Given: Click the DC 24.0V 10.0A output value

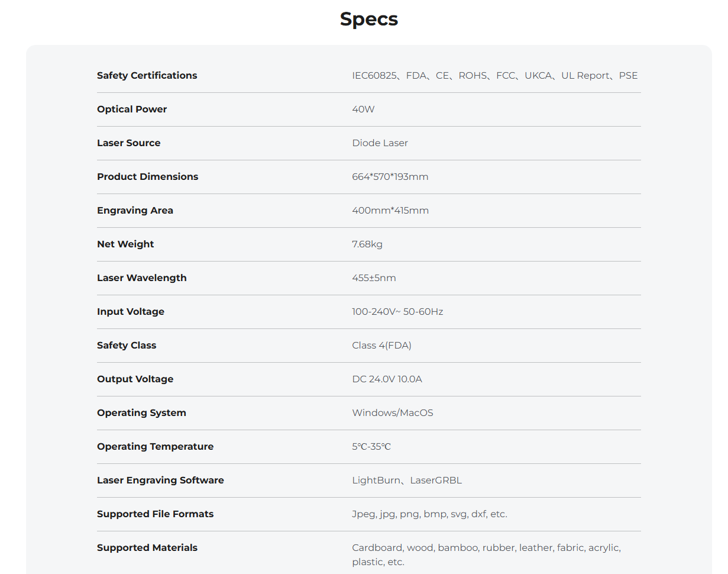Looking at the screenshot, I should click(x=387, y=379).
